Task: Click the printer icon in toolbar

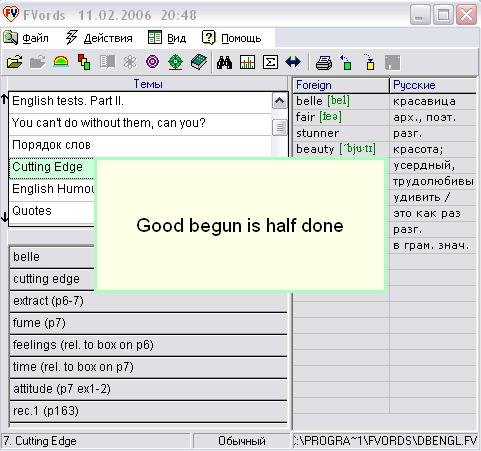Action: pyautogui.click(x=324, y=62)
